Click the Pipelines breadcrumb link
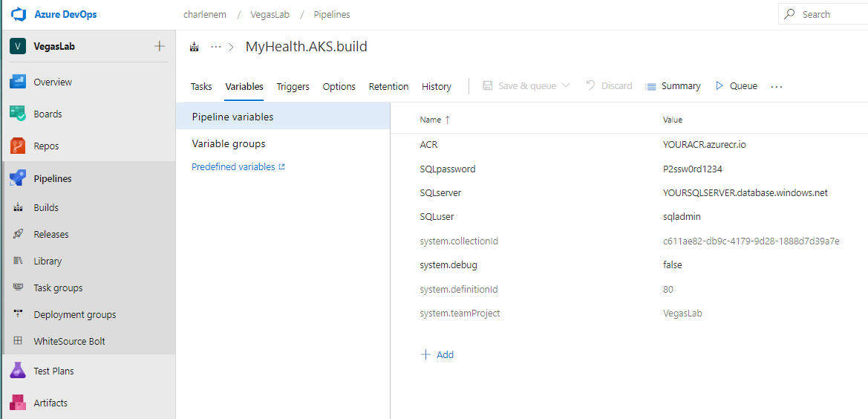The height and width of the screenshot is (419, 868). pyautogui.click(x=332, y=14)
